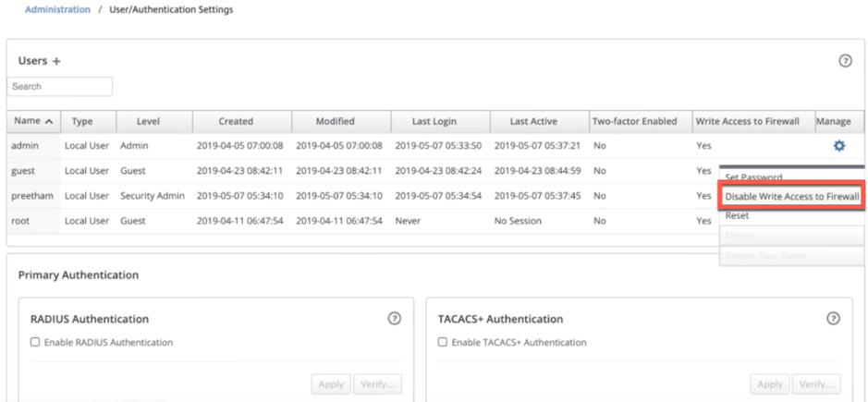Click the Manage column header

point(839,121)
